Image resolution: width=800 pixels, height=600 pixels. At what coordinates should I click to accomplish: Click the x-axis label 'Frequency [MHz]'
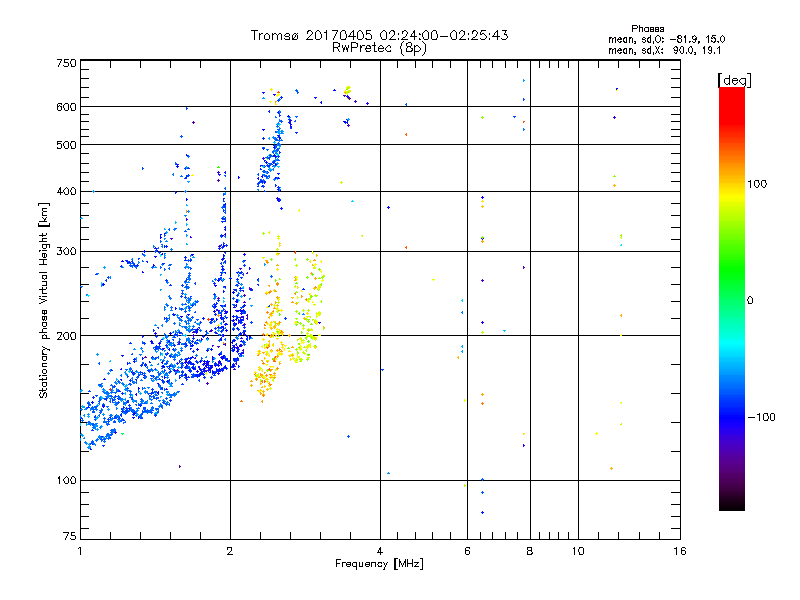[379, 564]
